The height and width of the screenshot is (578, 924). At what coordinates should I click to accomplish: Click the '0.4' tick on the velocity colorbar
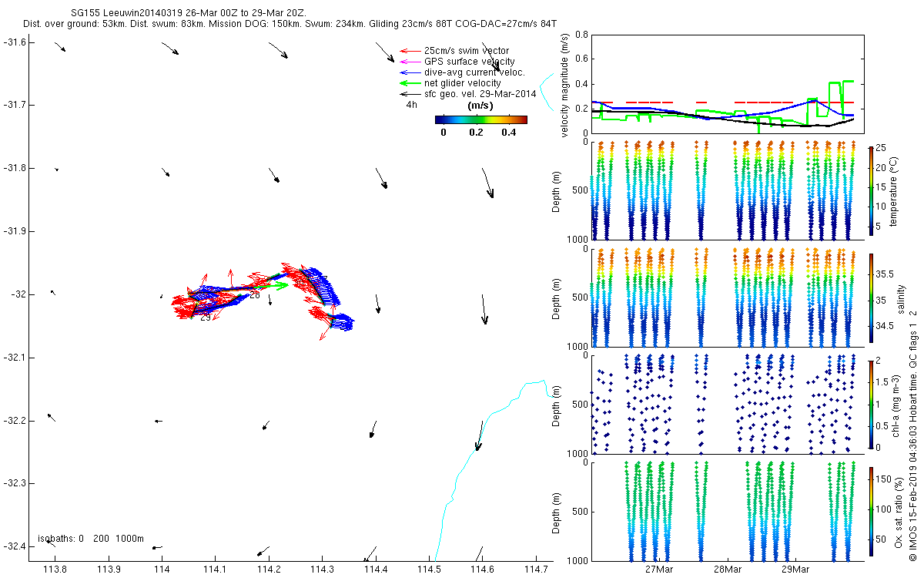coord(508,132)
